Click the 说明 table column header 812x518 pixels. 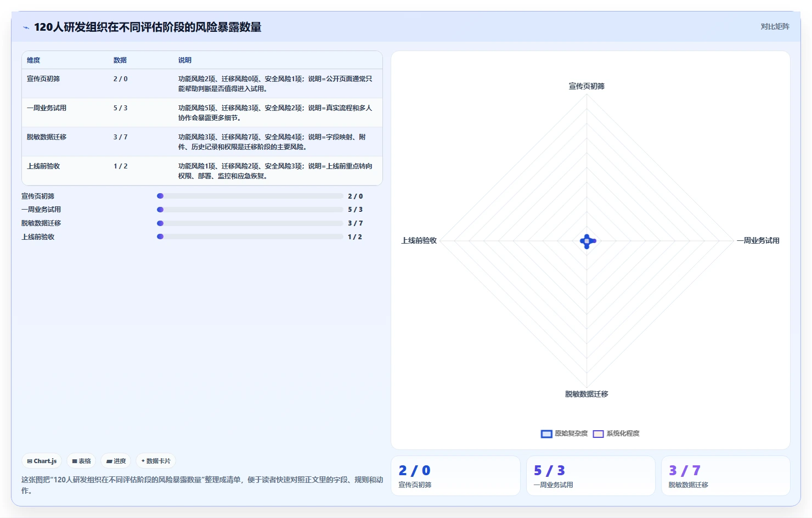click(x=185, y=60)
